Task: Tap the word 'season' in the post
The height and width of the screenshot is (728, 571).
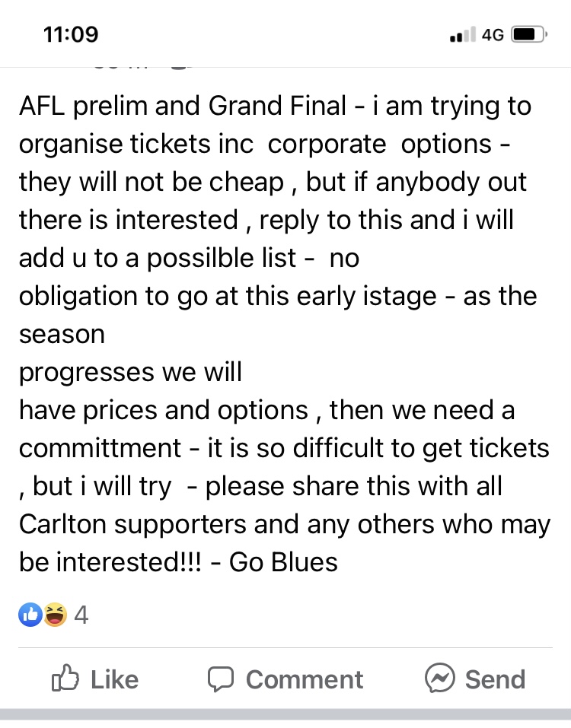Action: point(62,334)
